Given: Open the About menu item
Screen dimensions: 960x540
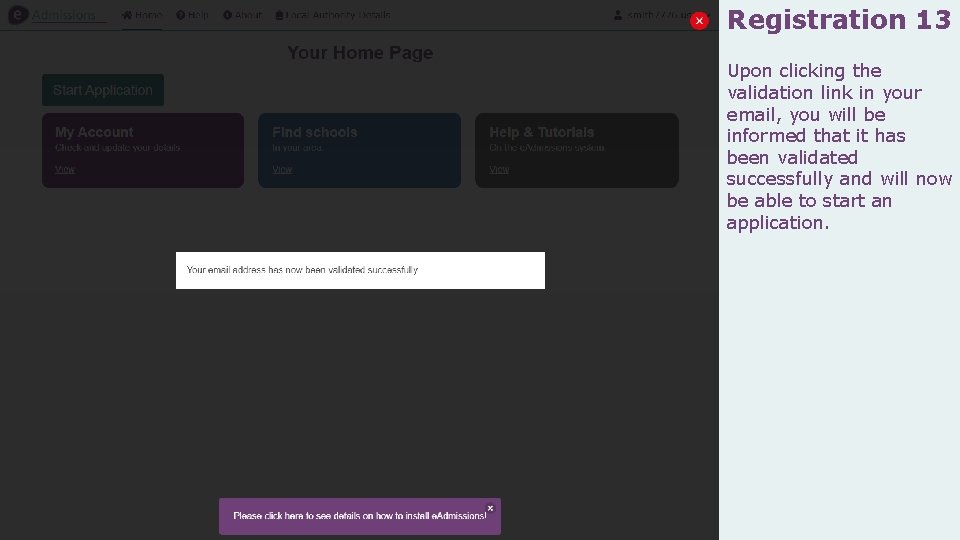Looking at the screenshot, I should tap(242, 15).
